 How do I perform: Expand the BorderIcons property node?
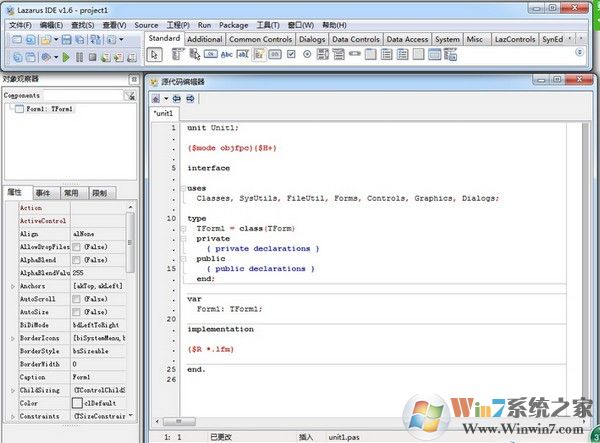tap(13, 338)
